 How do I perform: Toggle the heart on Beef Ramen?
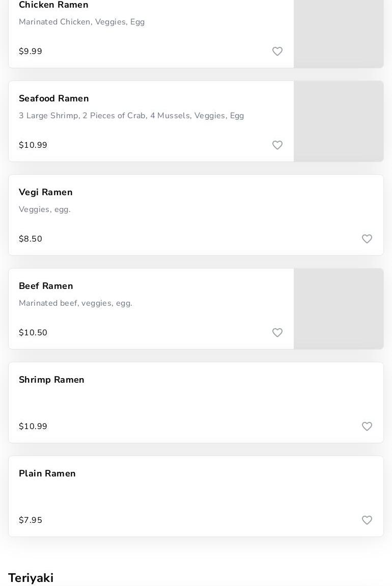coord(277,333)
